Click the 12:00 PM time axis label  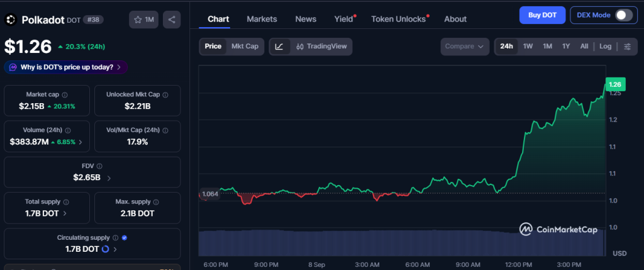[519, 264]
